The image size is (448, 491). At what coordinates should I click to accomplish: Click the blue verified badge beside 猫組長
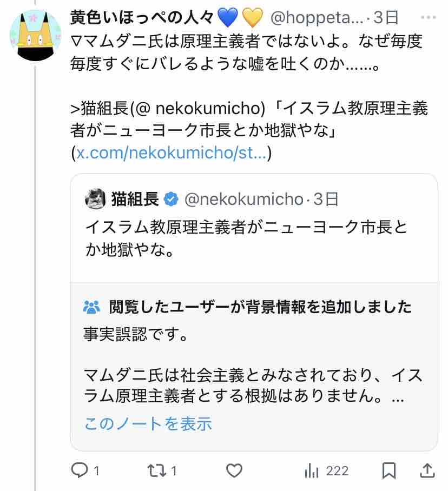tap(170, 200)
